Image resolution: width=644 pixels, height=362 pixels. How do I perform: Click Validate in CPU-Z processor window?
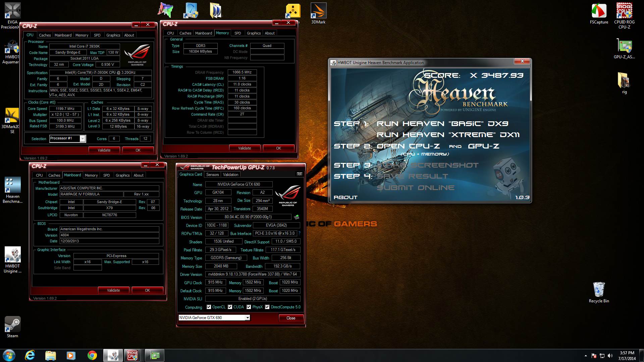pos(104,150)
